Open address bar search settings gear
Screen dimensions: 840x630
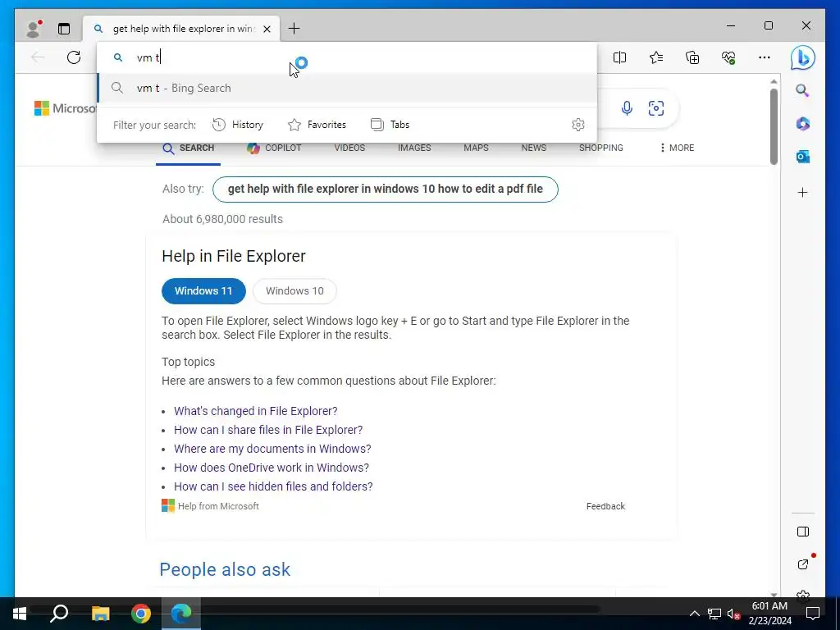578,125
